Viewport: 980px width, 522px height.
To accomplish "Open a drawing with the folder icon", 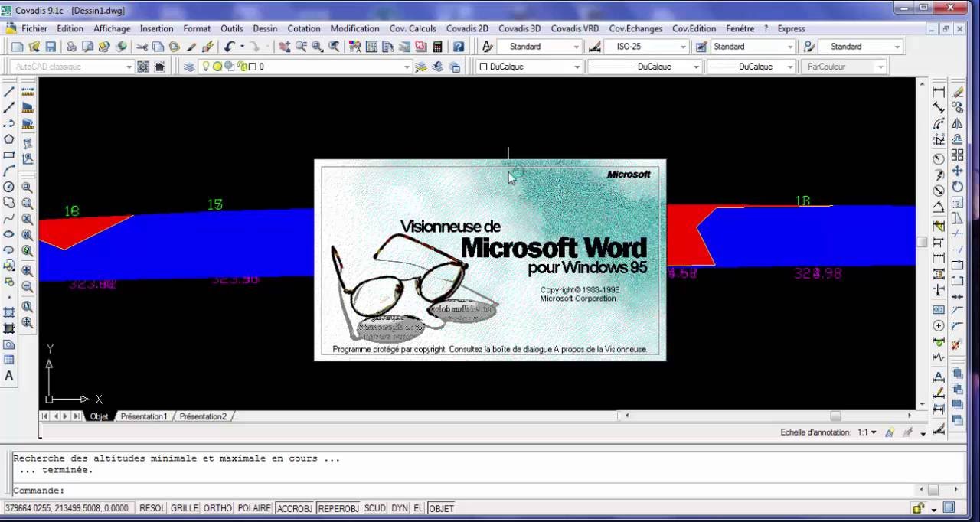I will click(x=34, y=47).
